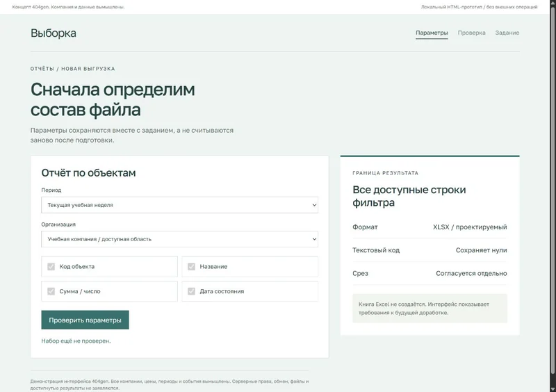Click the heading 'Отчёт по объектам'

coord(88,173)
